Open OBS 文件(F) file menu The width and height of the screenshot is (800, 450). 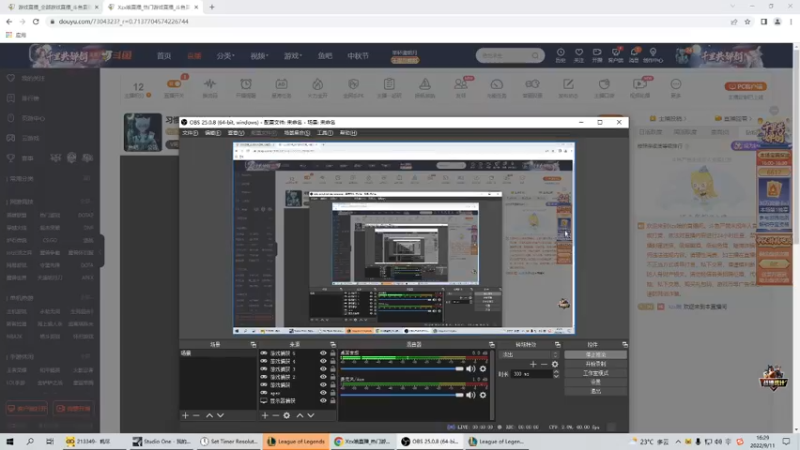pyautogui.click(x=190, y=133)
